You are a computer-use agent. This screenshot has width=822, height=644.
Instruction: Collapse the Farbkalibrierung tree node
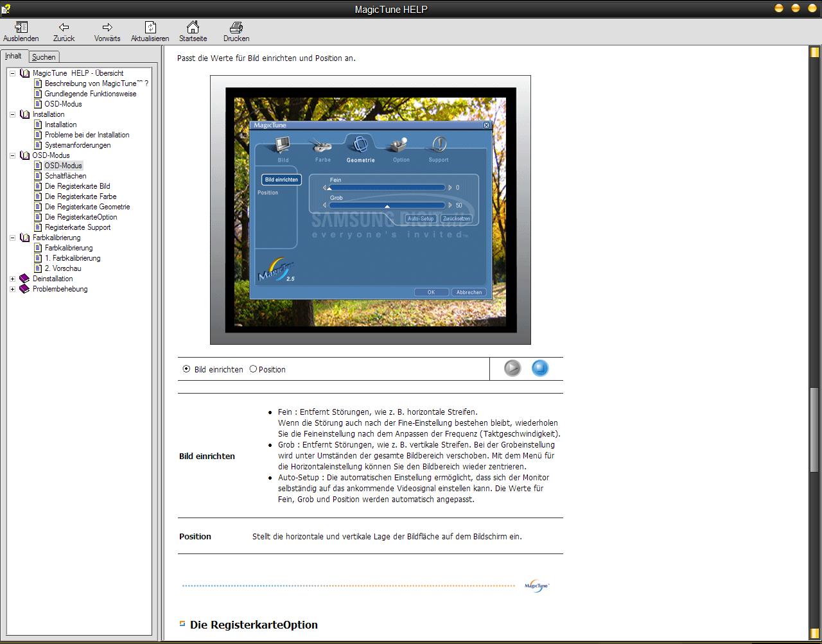[12, 238]
